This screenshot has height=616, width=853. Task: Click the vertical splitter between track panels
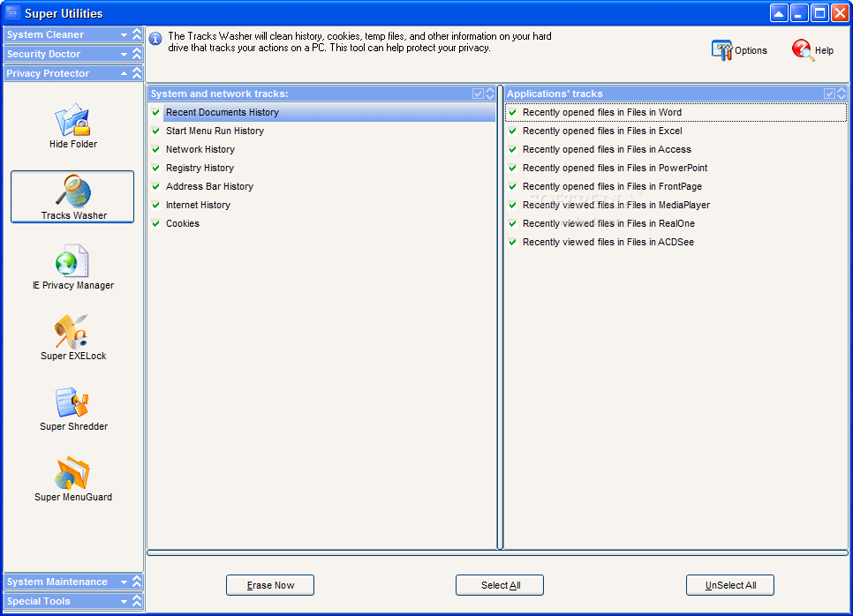(x=500, y=317)
